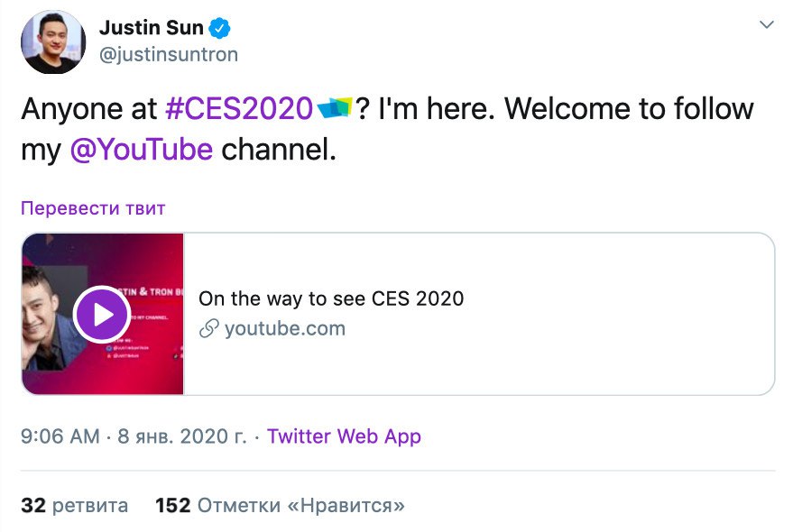The height and width of the screenshot is (532, 793).
Task: Click the CES emoji icon after the hashtag
Action: 334,108
